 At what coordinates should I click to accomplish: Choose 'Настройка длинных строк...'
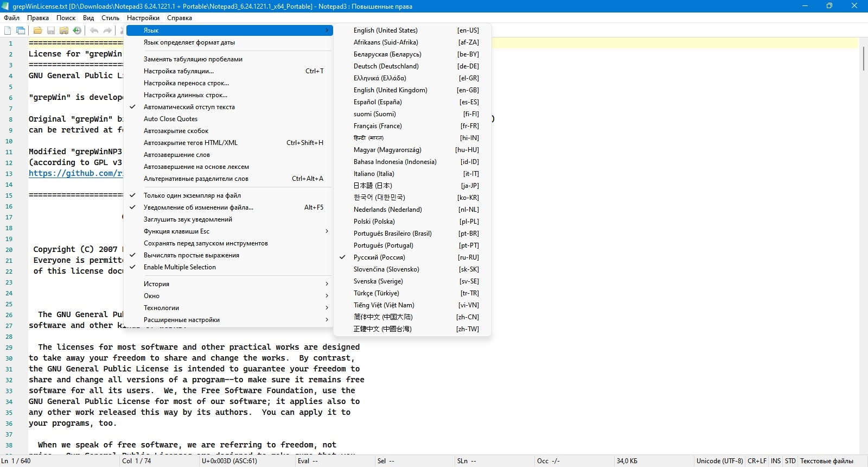(x=228, y=95)
